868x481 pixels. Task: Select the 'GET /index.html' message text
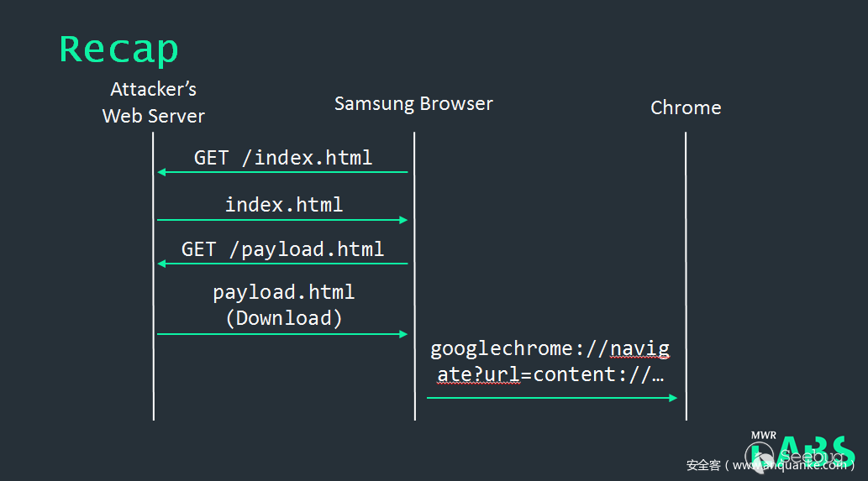pyautogui.click(x=283, y=158)
